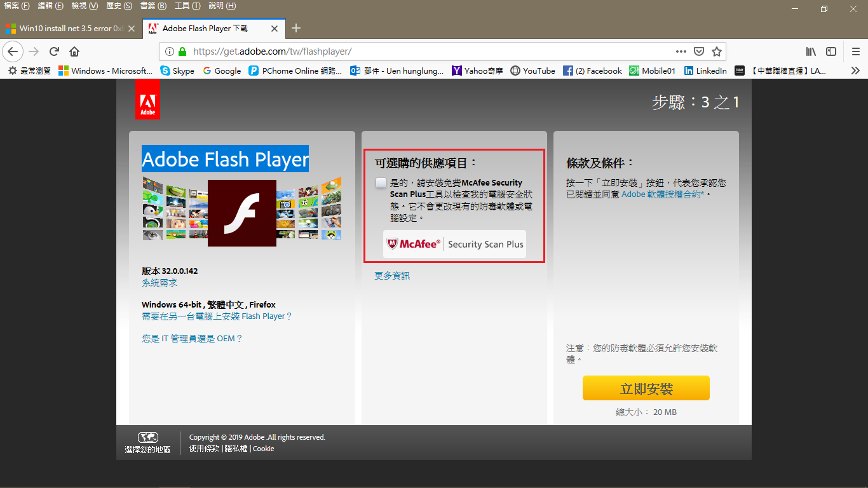Open the Skype bookmark
868x488 pixels.
[177, 71]
